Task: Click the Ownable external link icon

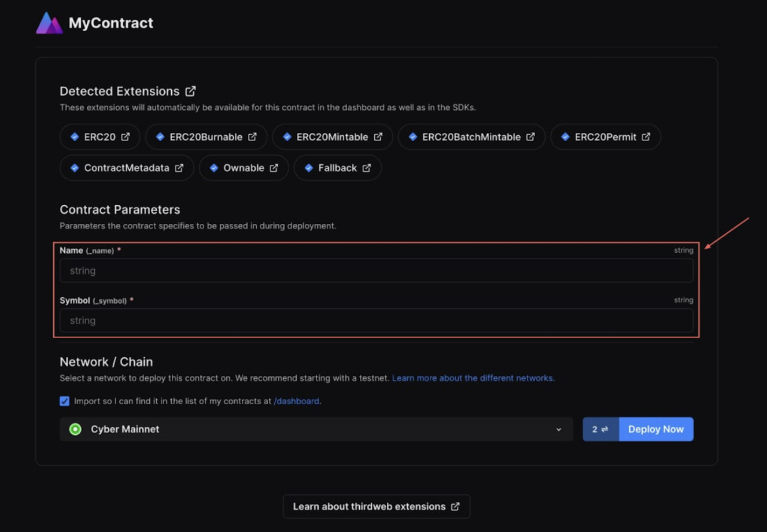Action: click(274, 168)
